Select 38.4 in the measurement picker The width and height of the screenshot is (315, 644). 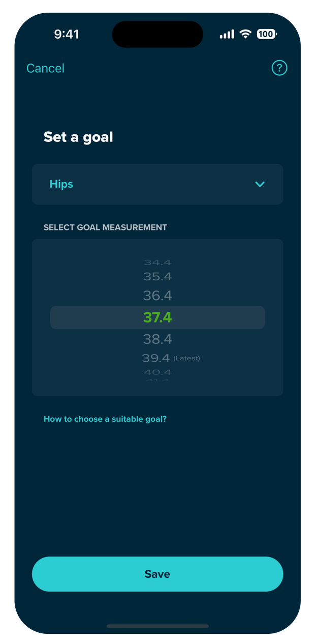pos(157,339)
